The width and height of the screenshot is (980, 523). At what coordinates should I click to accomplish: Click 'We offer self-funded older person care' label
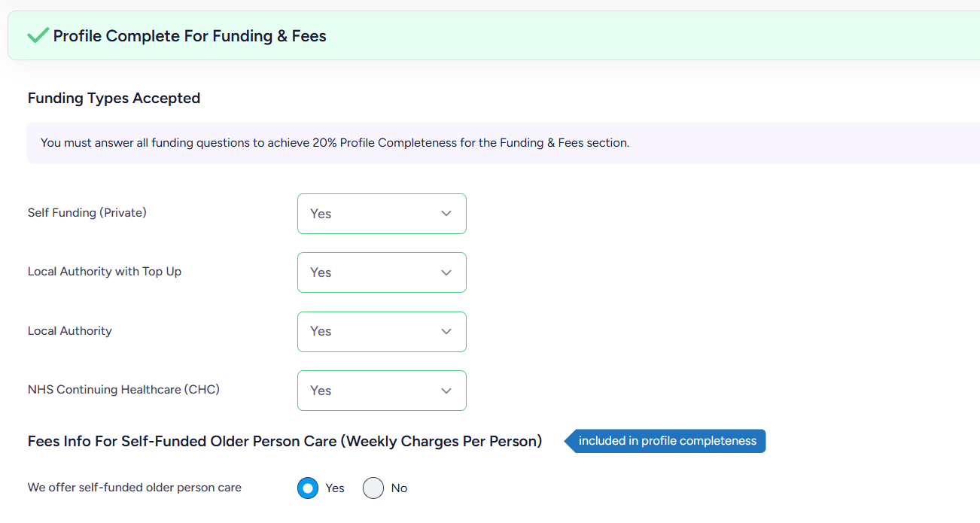tap(135, 488)
